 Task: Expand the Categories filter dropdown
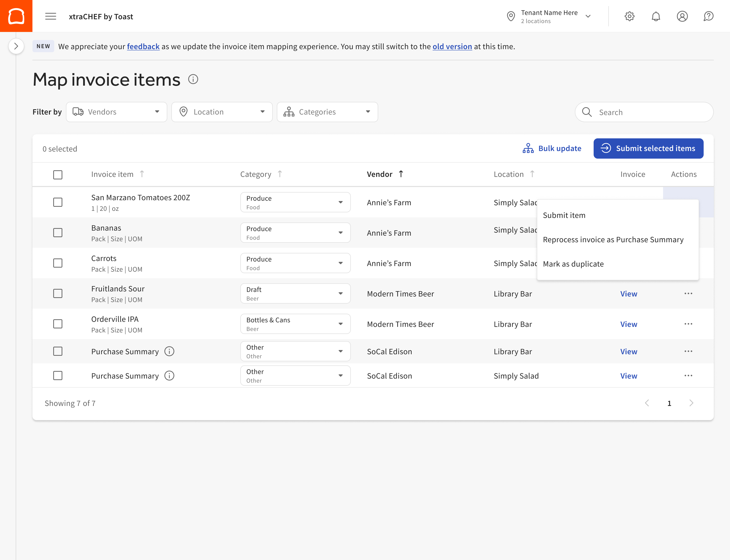(x=327, y=112)
